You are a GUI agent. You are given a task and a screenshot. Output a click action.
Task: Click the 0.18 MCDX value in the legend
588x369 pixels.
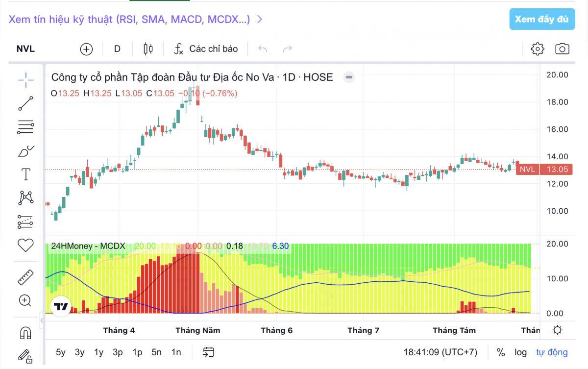[x=235, y=246]
